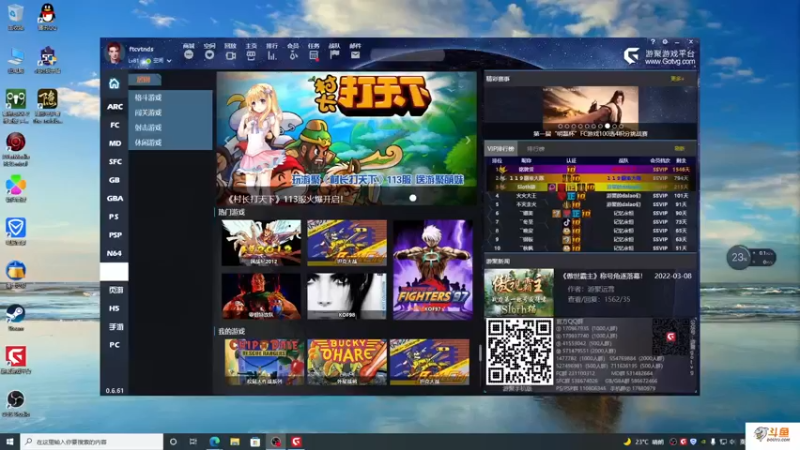Open the Recycle Bin desktop icon

(16, 17)
